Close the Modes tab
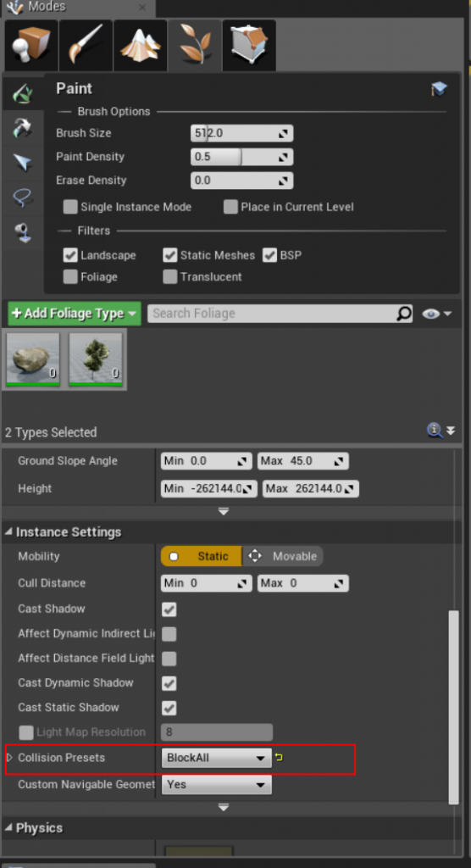The width and height of the screenshot is (471, 868). tap(142, 8)
